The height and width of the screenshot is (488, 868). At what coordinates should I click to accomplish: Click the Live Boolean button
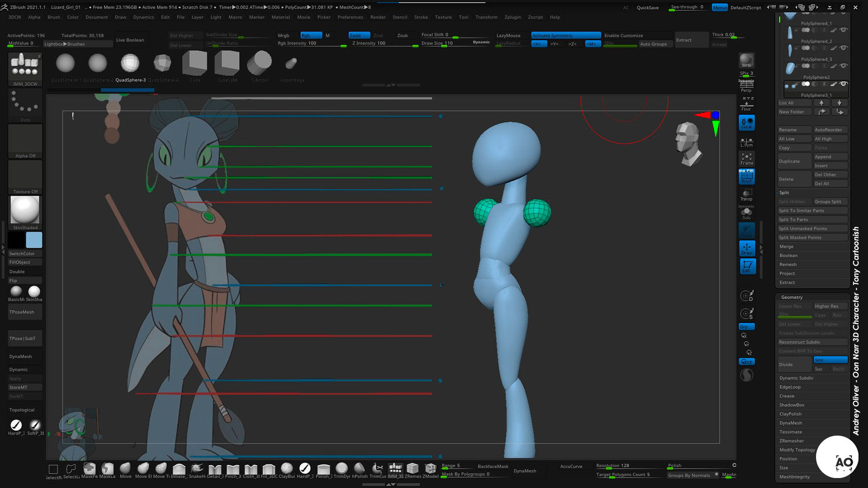[x=130, y=40]
